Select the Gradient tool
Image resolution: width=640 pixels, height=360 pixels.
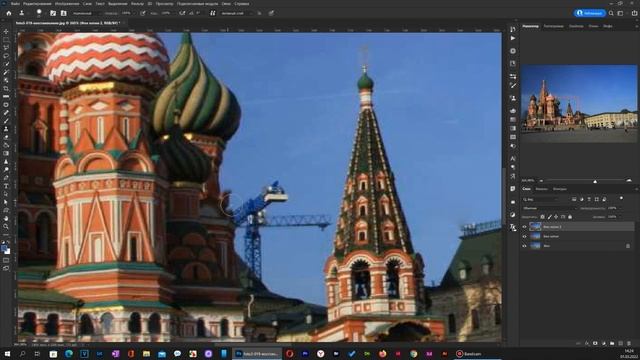click(x=6, y=153)
